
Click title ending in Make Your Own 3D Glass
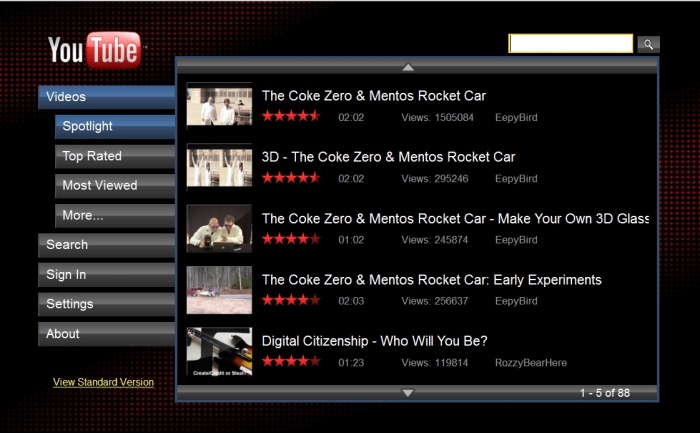point(455,219)
